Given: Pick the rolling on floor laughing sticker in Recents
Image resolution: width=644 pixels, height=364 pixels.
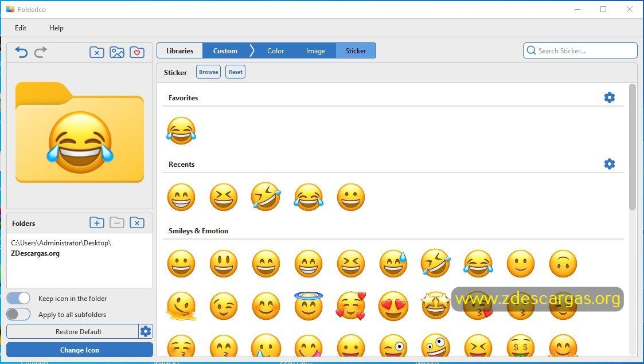Looking at the screenshot, I should [266, 197].
